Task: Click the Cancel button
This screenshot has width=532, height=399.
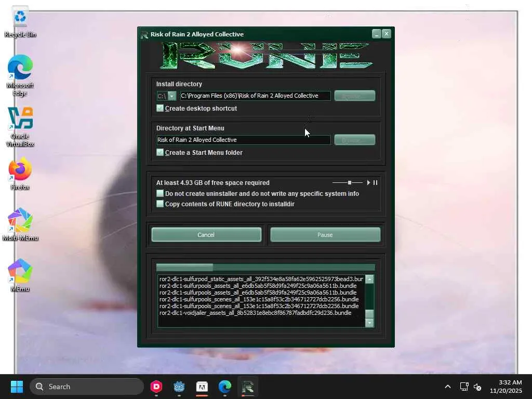Action: point(206,235)
